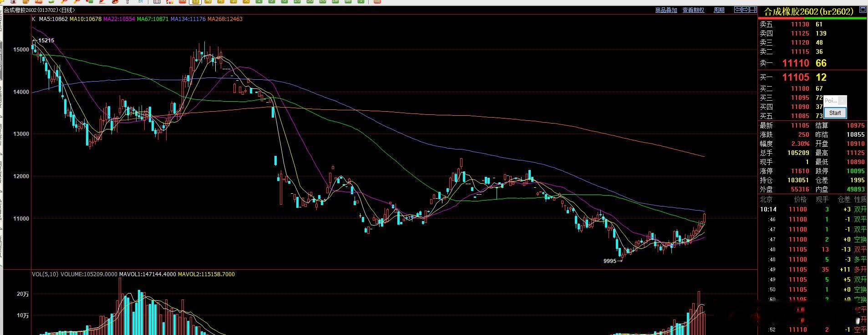Click the 卖三 ask price 11120
Screen dimensions: 868x335
800,43
